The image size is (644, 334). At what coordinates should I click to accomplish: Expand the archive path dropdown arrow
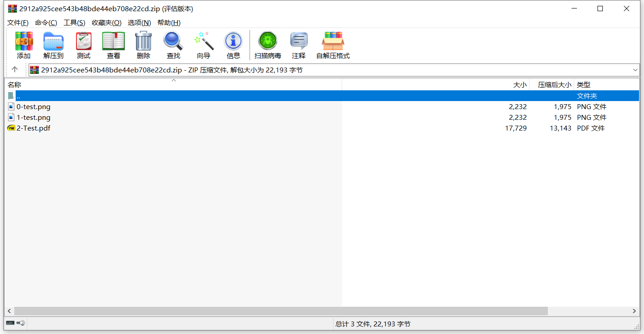click(635, 70)
